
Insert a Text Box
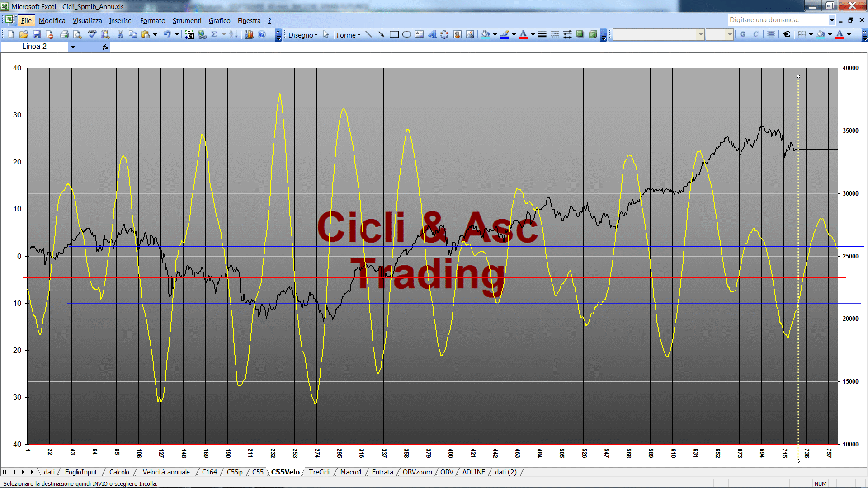click(419, 34)
